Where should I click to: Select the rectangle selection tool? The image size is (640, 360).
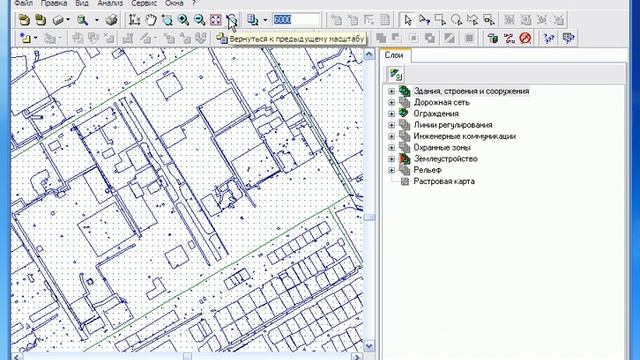(440, 20)
